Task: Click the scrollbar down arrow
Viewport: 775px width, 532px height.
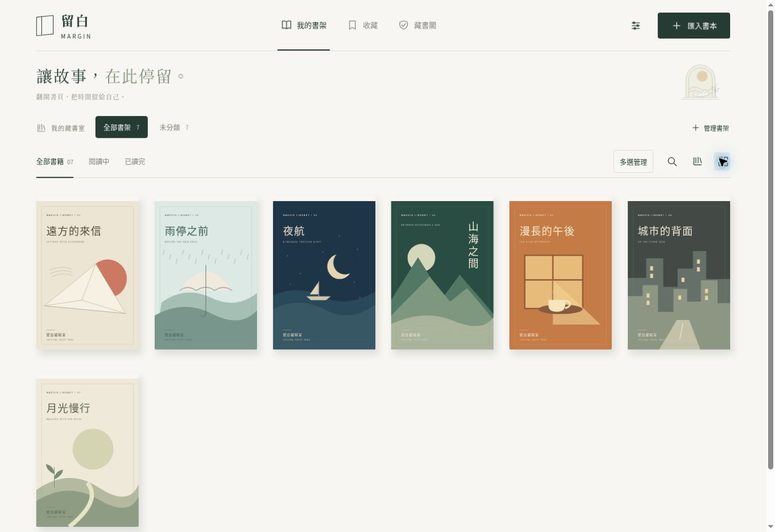Action: click(x=770, y=527)
